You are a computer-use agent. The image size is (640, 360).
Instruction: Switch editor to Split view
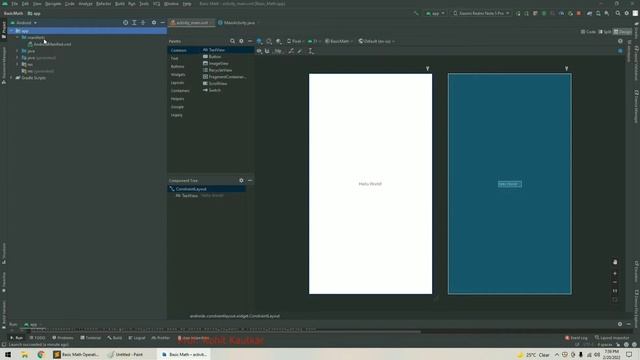(x=604, y=32)
